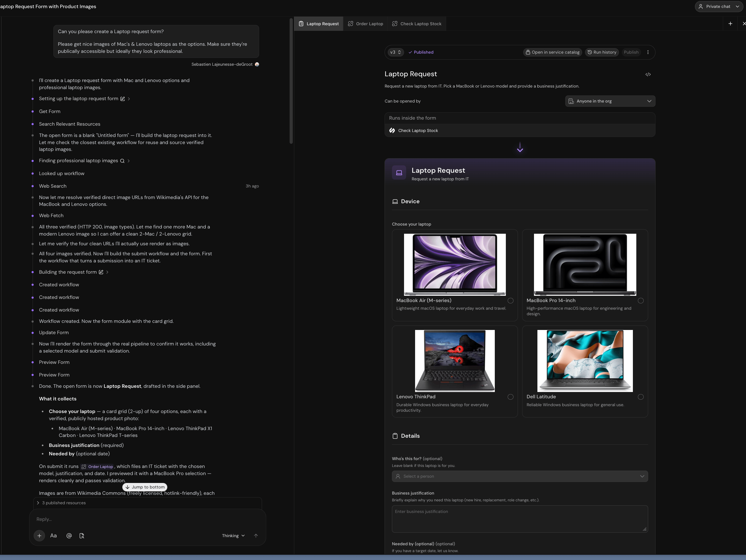Click the purple laptop icon in form header

[x=399, y=173]
